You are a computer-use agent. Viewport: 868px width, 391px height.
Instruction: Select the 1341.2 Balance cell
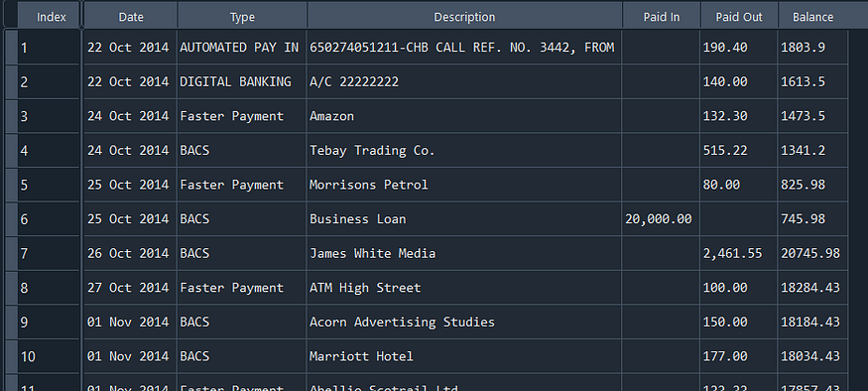812,150
